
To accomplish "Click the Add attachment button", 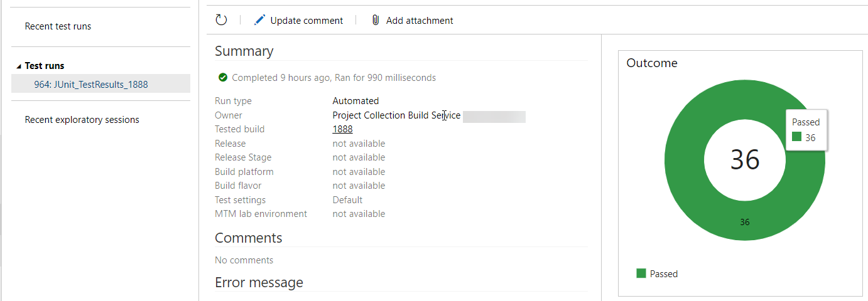I will coord(412,20).
